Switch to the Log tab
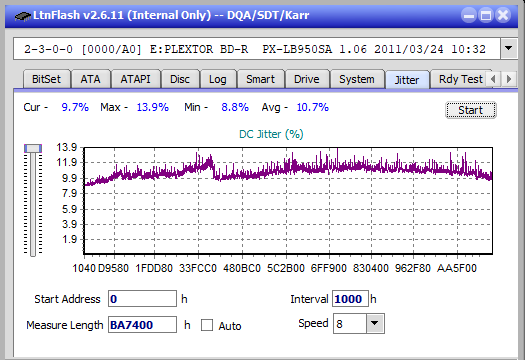This screenshot has width=525, height=360. [218, 79]
